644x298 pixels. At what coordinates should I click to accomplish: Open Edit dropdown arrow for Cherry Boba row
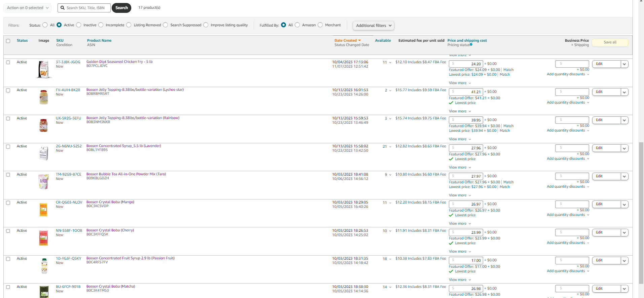tap(624, 232)
